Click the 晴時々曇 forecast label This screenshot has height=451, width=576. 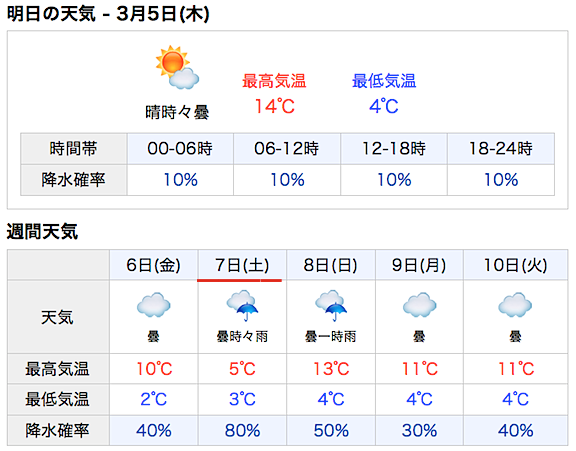pos(177,112)
